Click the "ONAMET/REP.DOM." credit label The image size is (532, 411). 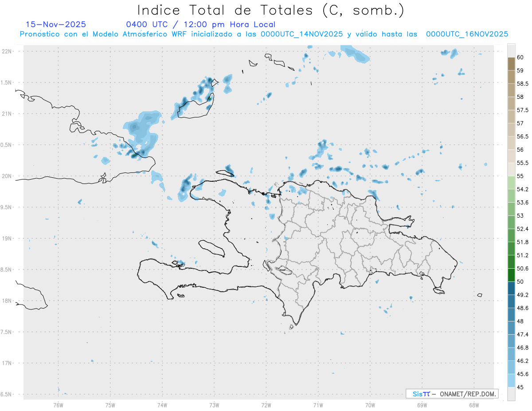(468, 394)
